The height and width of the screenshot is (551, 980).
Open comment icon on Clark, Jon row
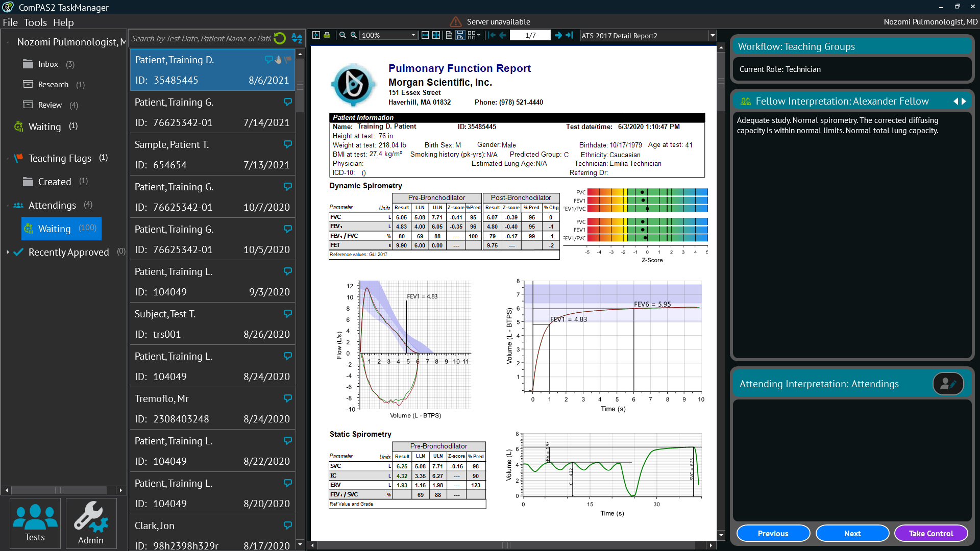(x=288, y=525)
